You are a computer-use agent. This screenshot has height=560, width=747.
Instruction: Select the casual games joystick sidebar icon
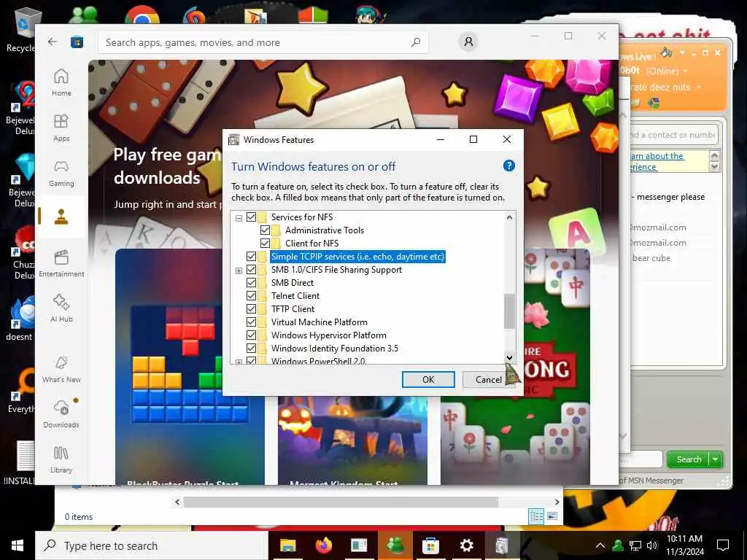tap(61, 217)
